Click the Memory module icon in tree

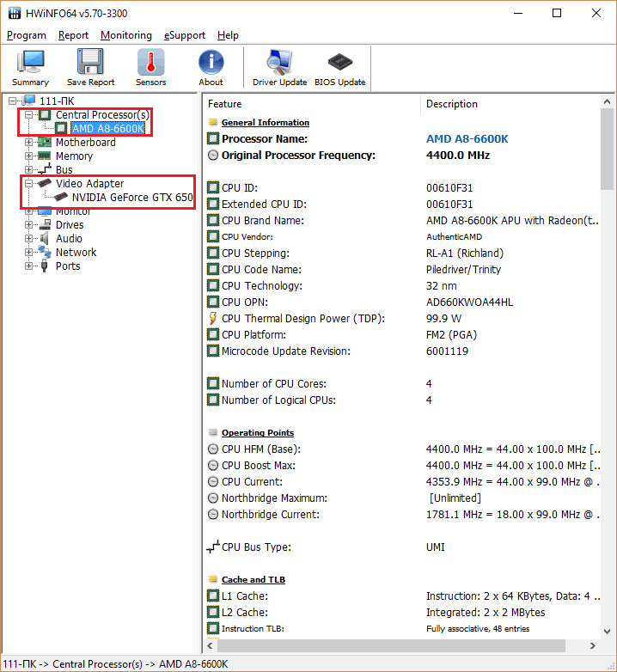44,156
